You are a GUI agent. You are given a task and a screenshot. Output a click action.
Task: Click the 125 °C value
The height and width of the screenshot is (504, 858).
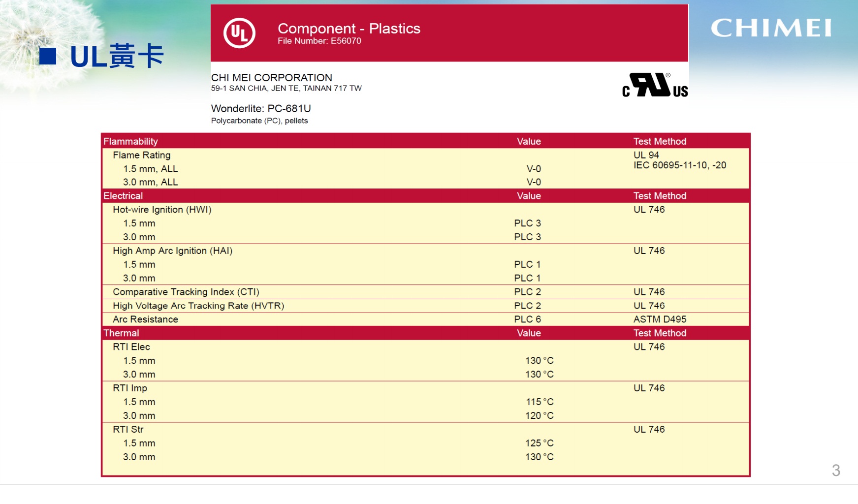point(540,443)
